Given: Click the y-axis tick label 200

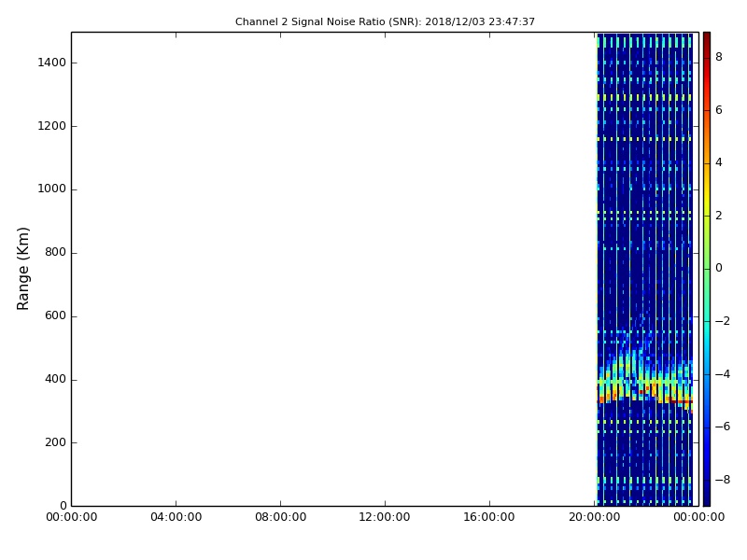Looking at the screenshot, I should (x=55, y=442).
